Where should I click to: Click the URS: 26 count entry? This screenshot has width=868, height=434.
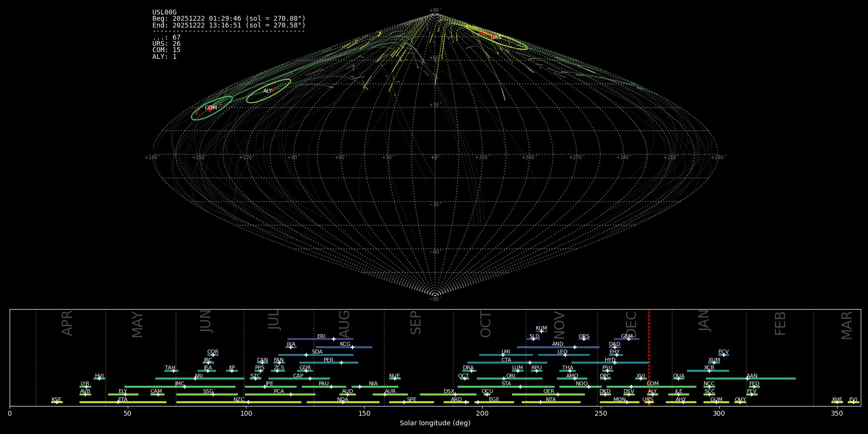click(x=166, y=44)
